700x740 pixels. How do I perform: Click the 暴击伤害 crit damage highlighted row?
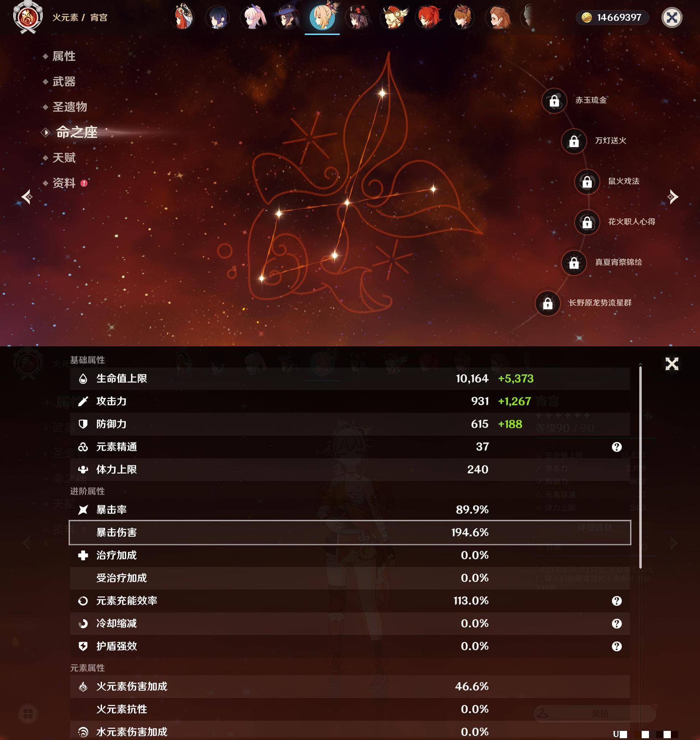point(349,532)
